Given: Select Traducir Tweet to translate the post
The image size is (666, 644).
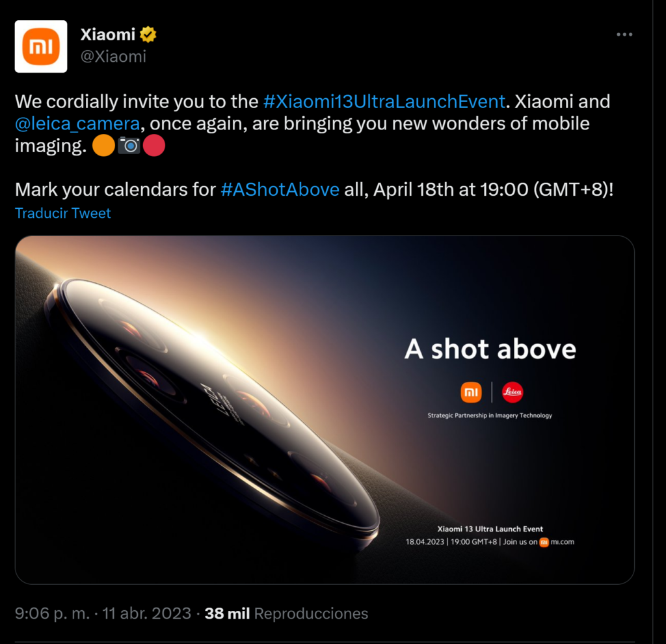Looking at the screenshot, I should pos(62,213).
